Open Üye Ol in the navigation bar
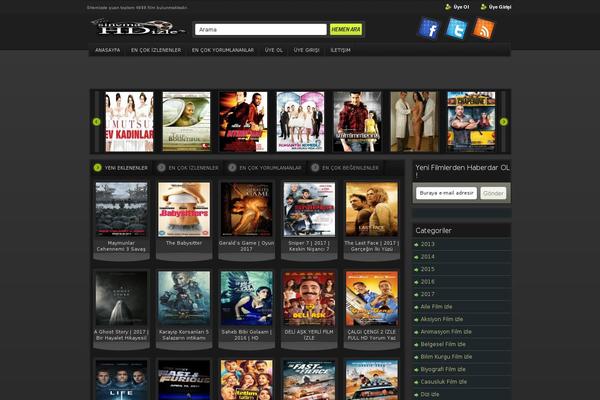The width and height of the screenshot is (600, 400). [274, 50]
